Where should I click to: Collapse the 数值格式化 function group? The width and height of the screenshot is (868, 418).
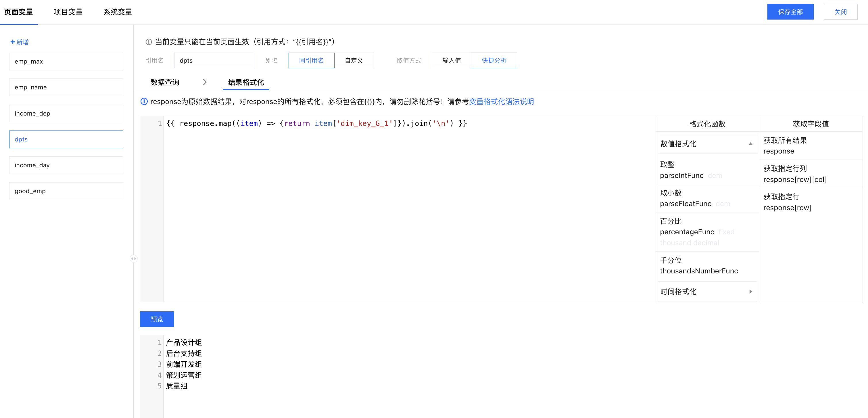(707, 144)
